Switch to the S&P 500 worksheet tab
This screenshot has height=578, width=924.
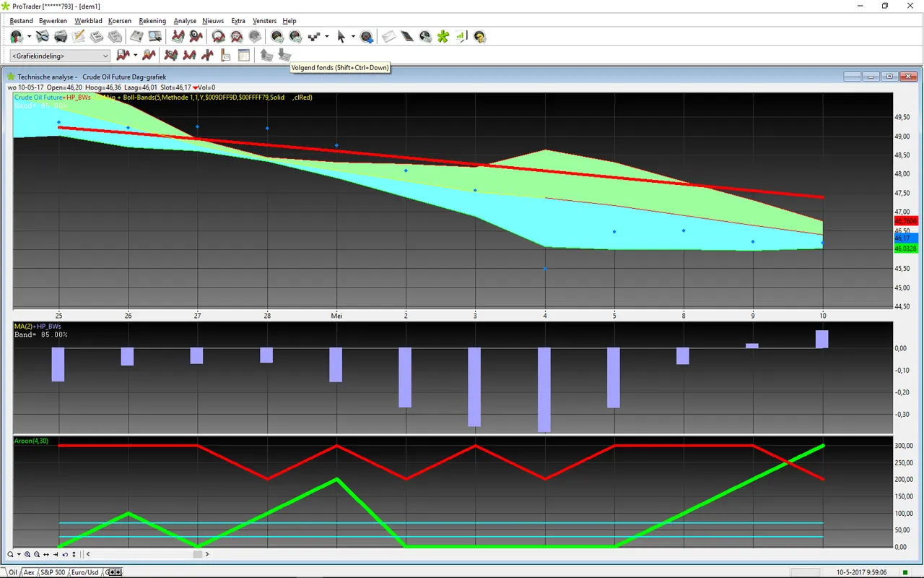[x=53, y=572]
